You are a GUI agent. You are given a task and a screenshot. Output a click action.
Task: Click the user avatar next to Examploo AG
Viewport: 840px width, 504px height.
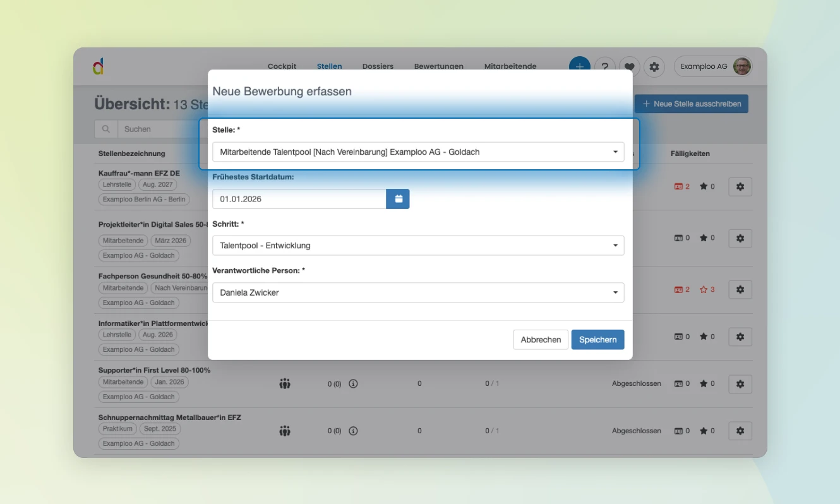[x=742, y=66]
